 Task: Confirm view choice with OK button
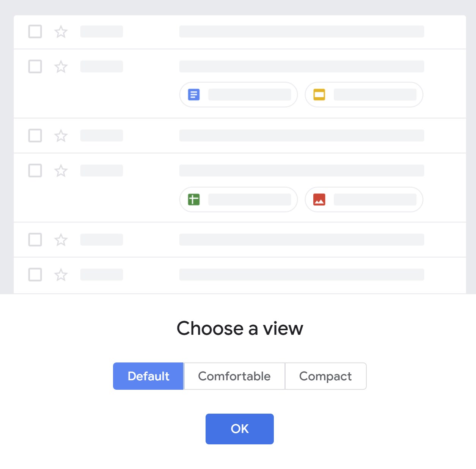(239, 428)
